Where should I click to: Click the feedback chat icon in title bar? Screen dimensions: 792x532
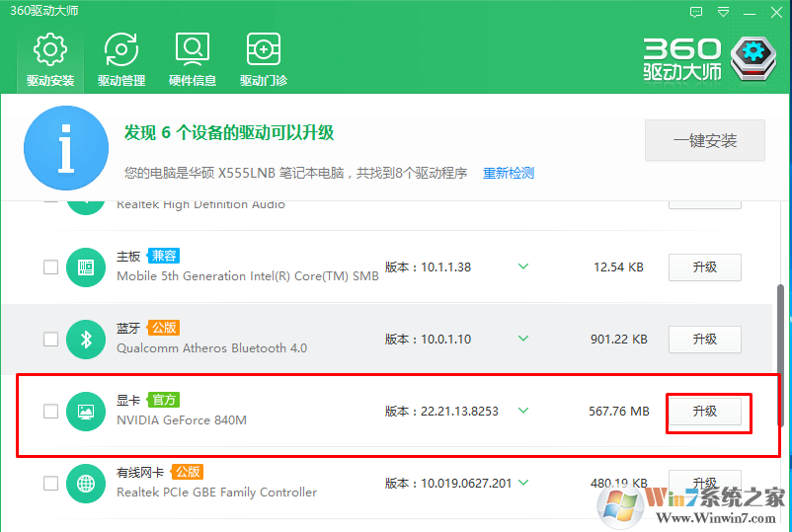[696, 12]
